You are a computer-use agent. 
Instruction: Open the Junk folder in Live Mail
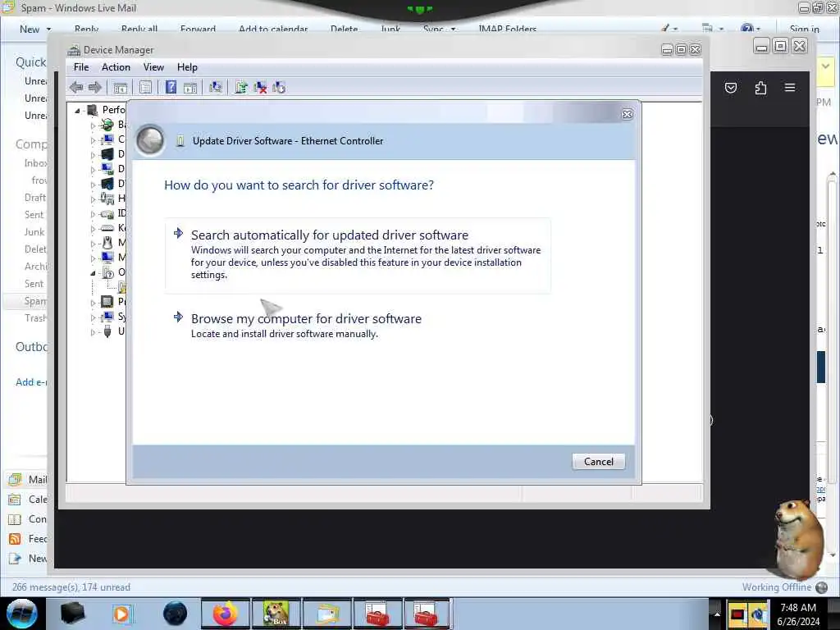pos(34,232)
